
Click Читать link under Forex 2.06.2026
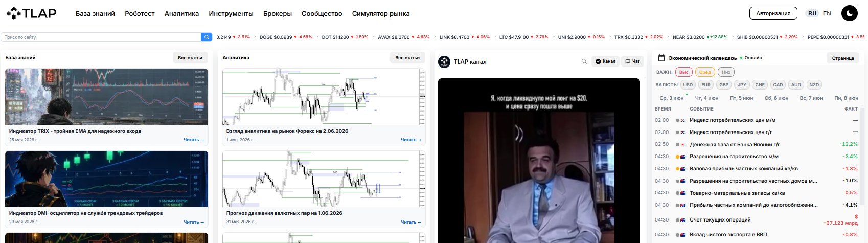tap(411, 140)
